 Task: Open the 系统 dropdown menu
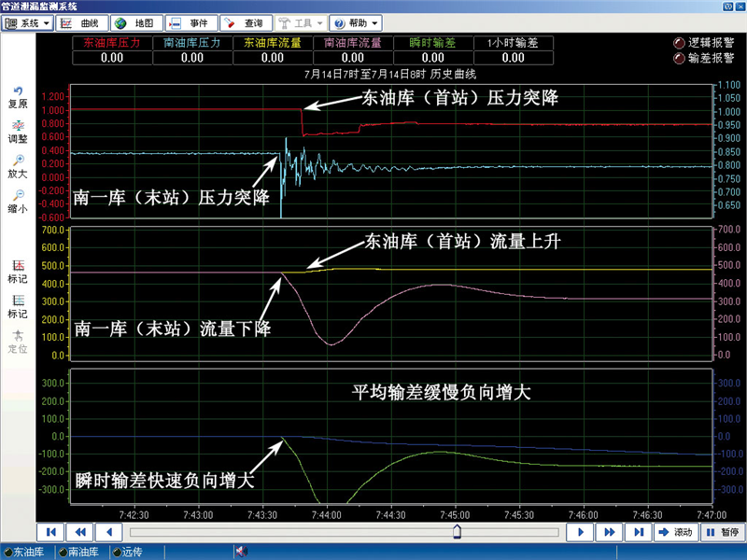click(x=27, y=22)
